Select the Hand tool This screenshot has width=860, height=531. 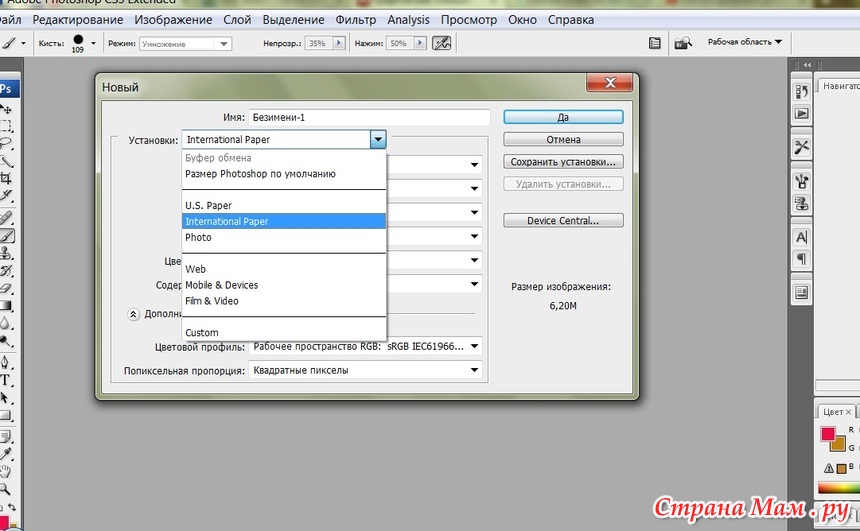click(x=6, y=471)
